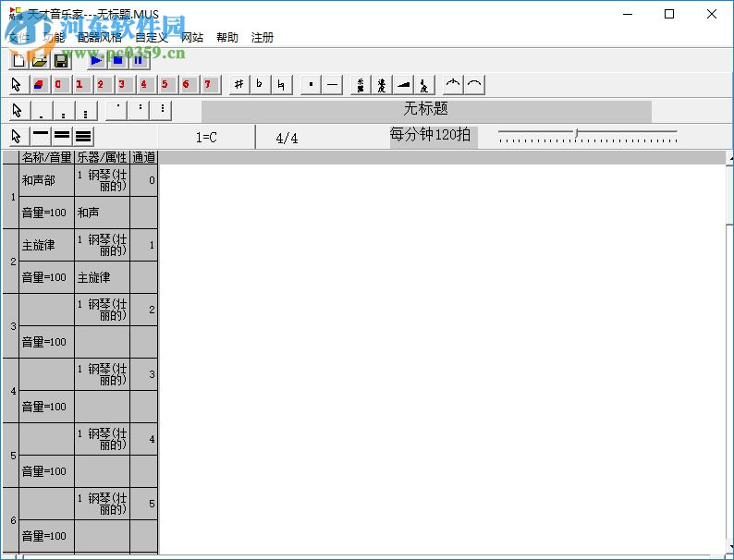Click the 主旋律 attribute cell in track 2
The image size is (734, 560).
click(x=102, y=277)
